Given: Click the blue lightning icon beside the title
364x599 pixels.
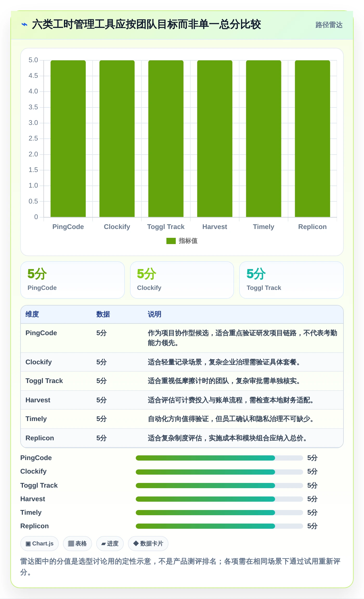Looking at the screenshot, I should (x=24, y=25).
